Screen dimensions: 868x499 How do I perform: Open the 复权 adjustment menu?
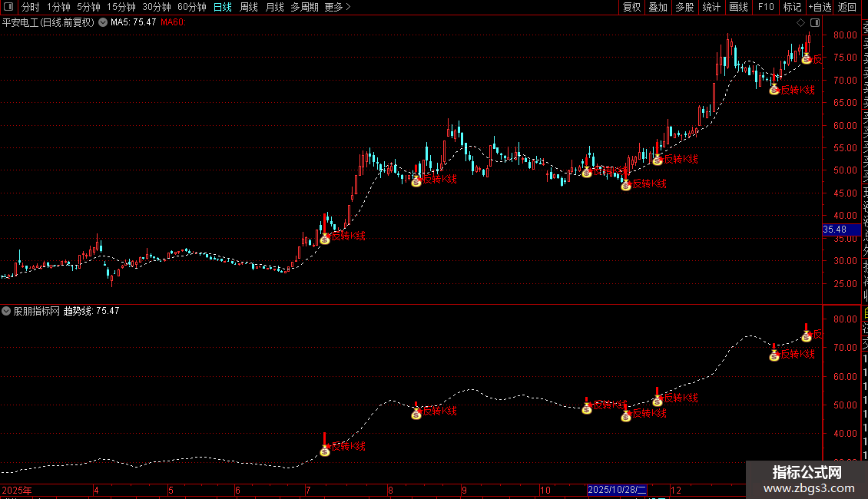tap(631, 7)
